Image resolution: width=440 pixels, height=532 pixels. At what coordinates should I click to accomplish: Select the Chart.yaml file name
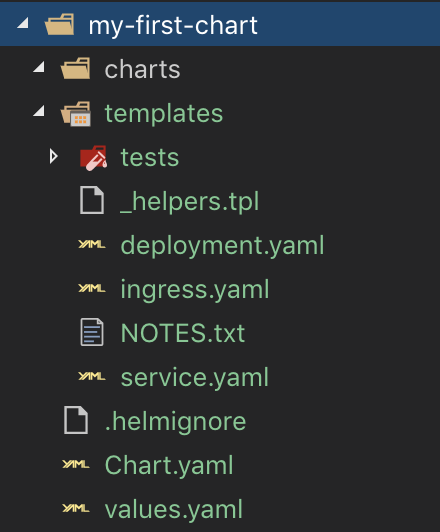tap(169, 466)
